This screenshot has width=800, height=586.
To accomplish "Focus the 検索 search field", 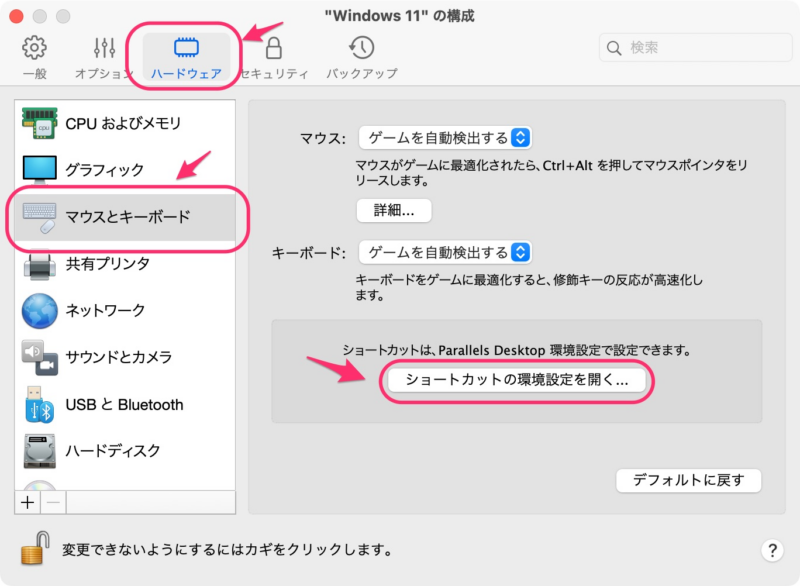I will pyautogui.click(x=695, y=47).
